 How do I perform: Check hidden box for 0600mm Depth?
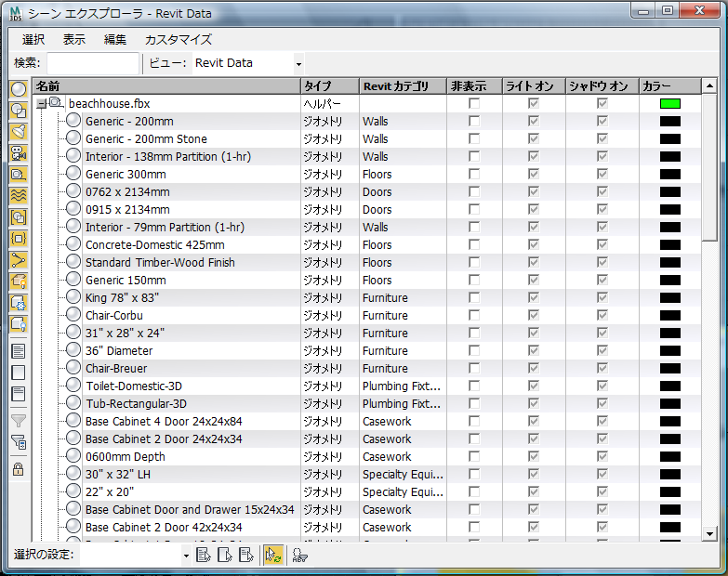click(x=474, y=456)
